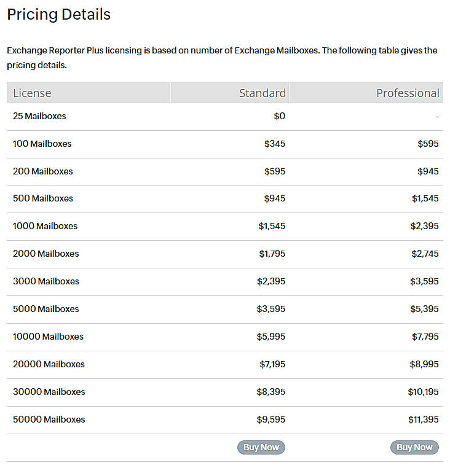
Task: Click the 1000 Mailboxes license label
Action: (x=45, y=226)
